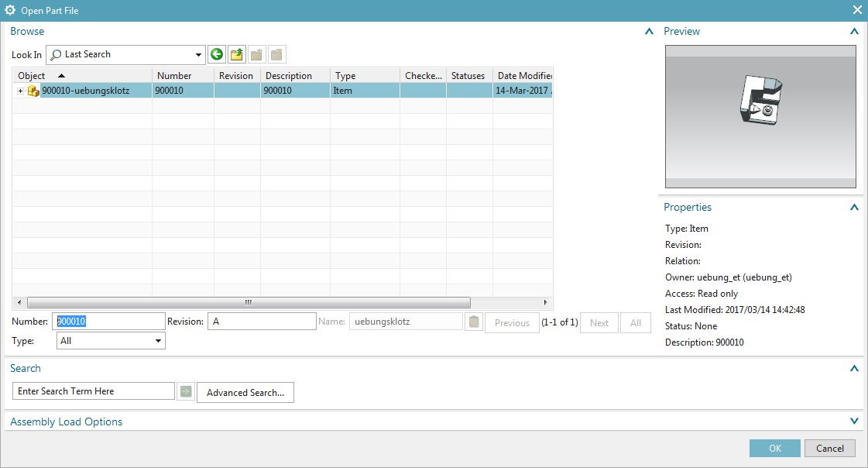Sort by Type column header

pos(365,75)
